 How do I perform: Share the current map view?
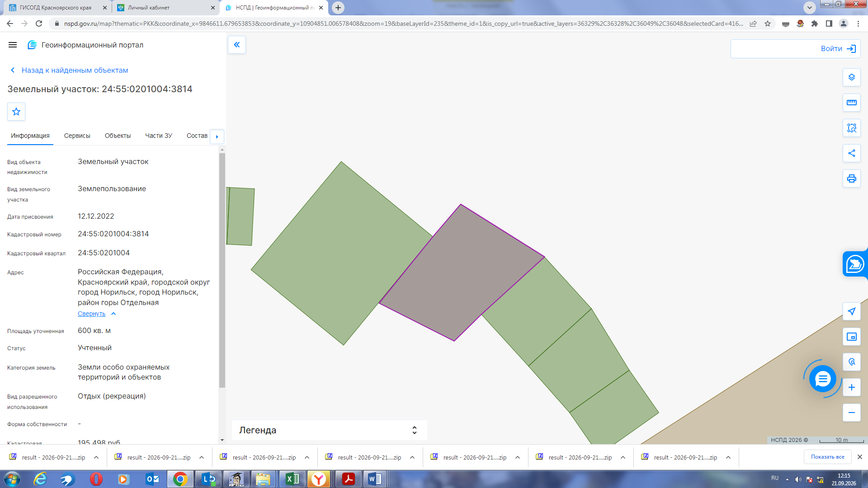click(851, 153)
